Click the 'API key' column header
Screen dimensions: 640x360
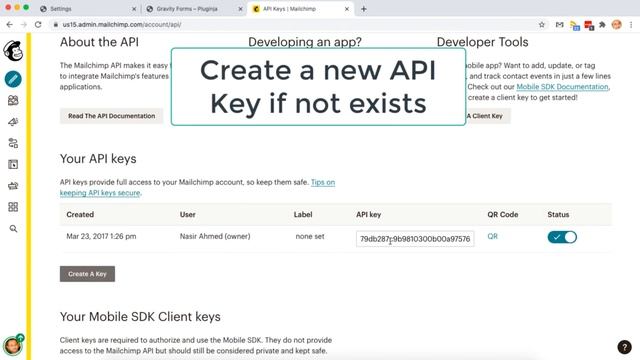368,214
